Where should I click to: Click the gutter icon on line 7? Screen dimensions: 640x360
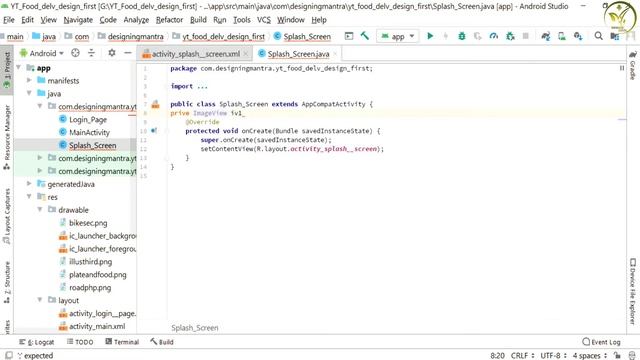coord(156,104)
